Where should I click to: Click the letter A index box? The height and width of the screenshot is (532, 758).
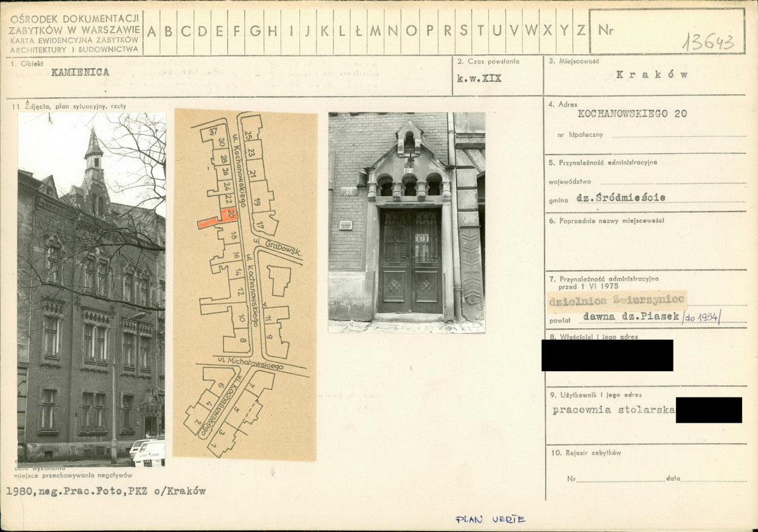click(152, 31)
